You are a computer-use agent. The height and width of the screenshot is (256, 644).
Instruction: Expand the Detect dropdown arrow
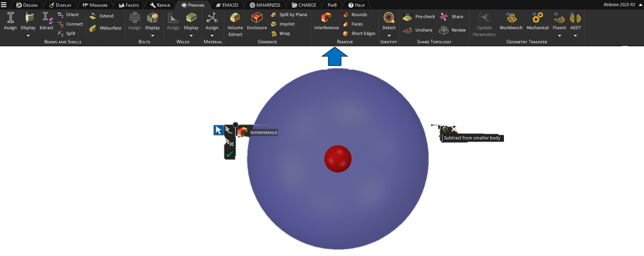(389, 36)
